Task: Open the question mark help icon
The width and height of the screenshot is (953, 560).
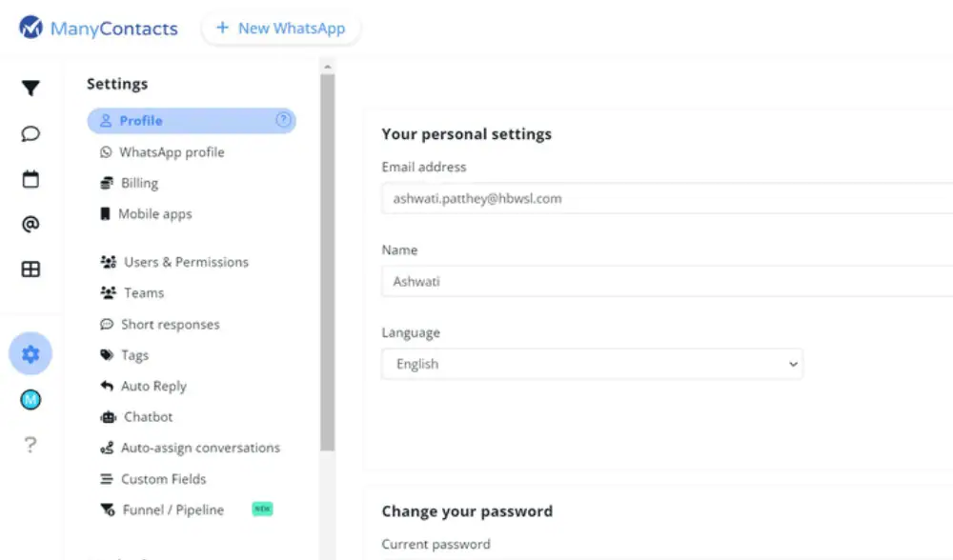Action: click(30, 445)
